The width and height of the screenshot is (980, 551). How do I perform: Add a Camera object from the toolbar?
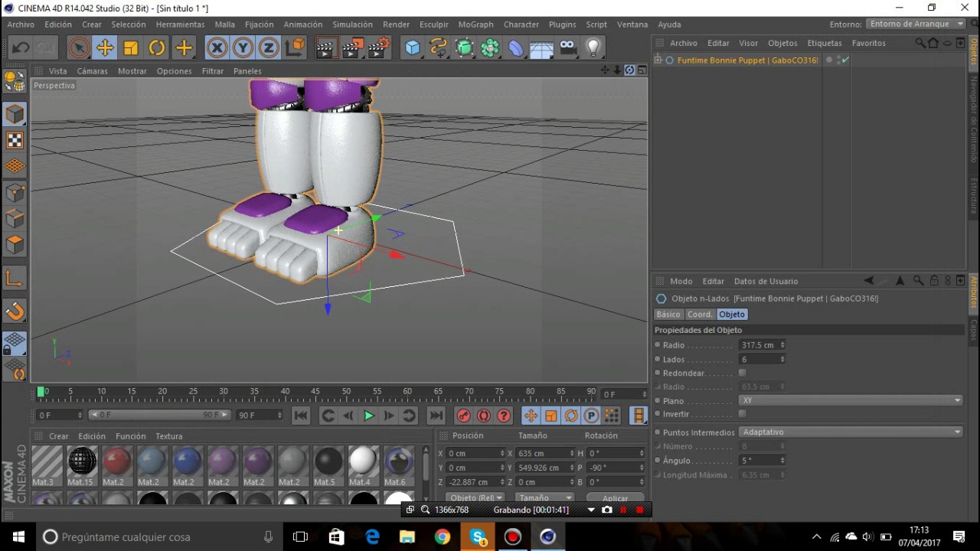tap(567, 48)
